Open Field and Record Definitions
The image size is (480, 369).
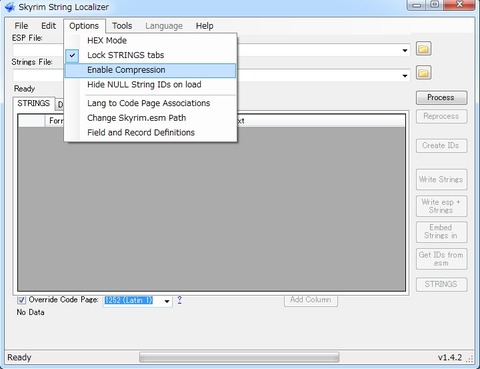150,133
